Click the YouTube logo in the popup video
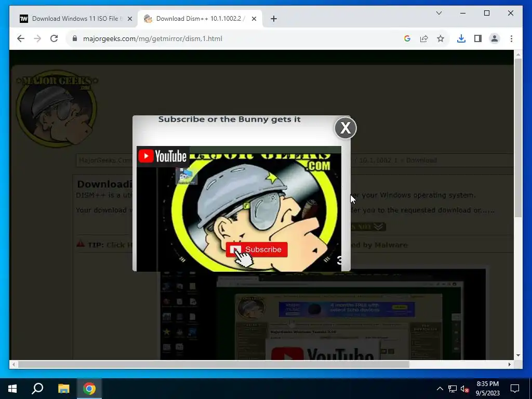Image resolution: width=532 pixels, height=399 pixels. 163,156
